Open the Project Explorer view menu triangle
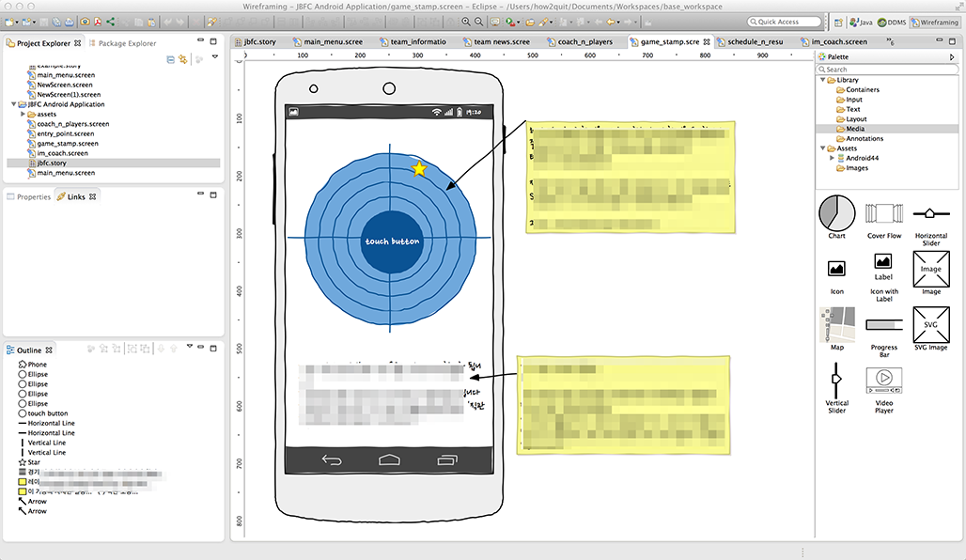Screen dimensions: 966x560 213,55
